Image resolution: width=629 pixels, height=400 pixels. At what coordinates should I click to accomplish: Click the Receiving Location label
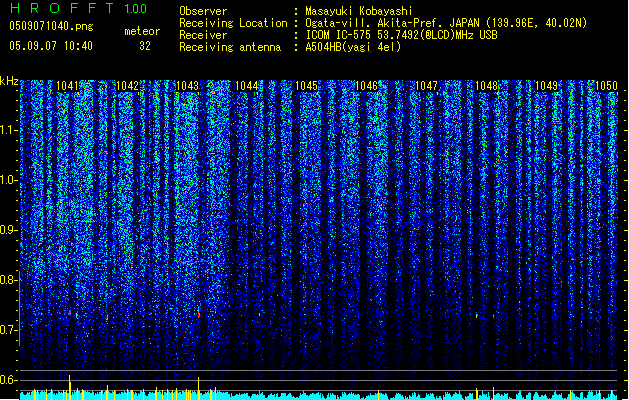click(233, 23)
